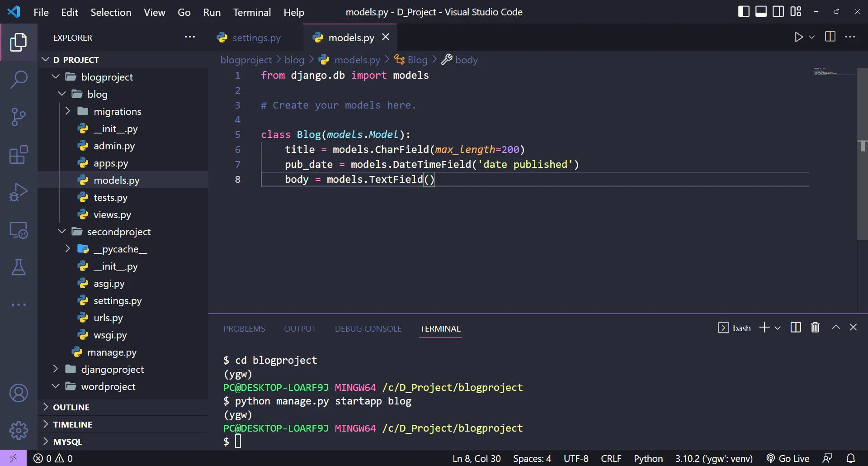Viewport: 868px width, 466px height.
Task: Open views.py in the blog folder
Action: coord(112,215)
